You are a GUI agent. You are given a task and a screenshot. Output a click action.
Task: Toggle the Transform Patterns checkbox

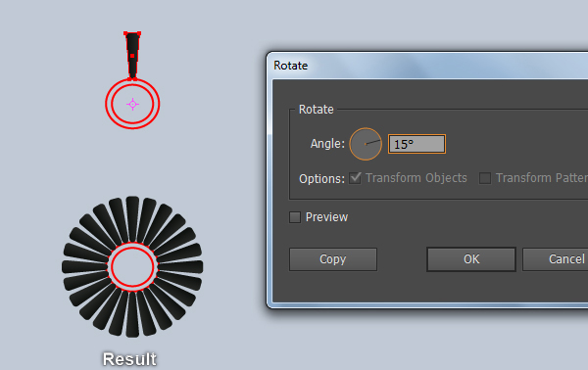click(x=485, y=178)
